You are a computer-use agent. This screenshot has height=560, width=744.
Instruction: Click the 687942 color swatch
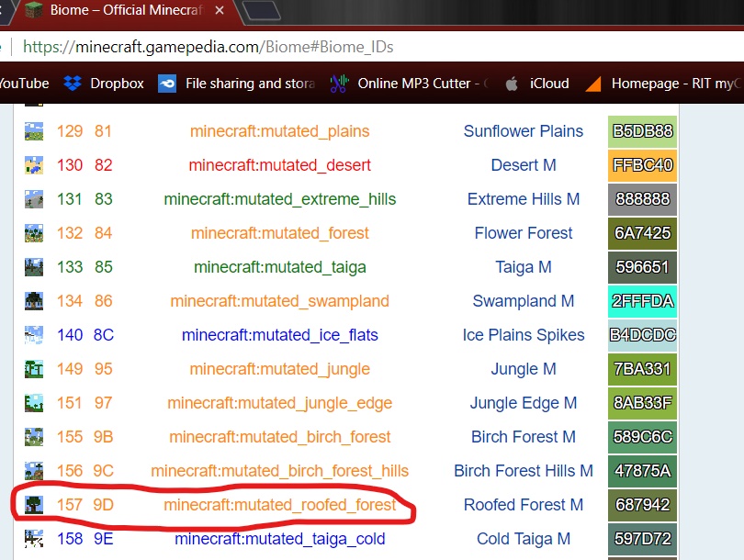pyautogui.click(x=642, y=505)
